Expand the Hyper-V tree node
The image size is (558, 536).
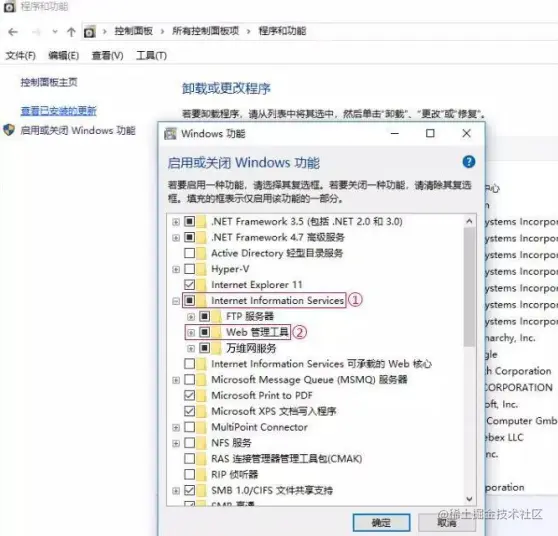pyautogui.click(x=176, y=269)
